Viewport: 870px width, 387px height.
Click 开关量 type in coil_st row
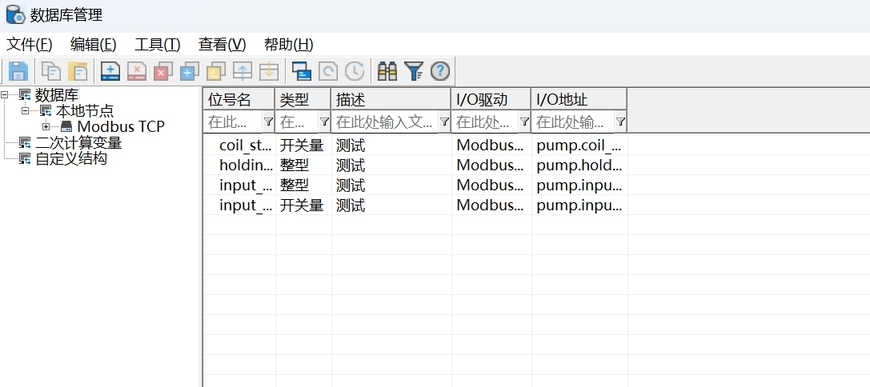click(301, 145)
